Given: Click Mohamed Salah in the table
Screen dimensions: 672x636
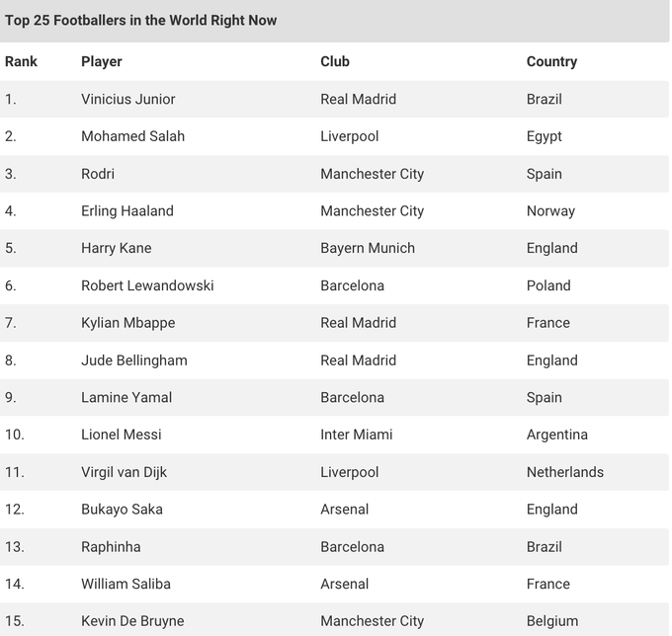Looking at the screenshot, I should point(132,136).
